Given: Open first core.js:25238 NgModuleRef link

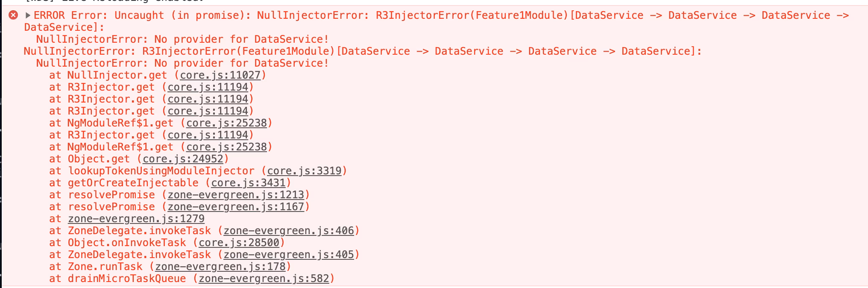Looking at the screenshot, I should click(226, 123).
